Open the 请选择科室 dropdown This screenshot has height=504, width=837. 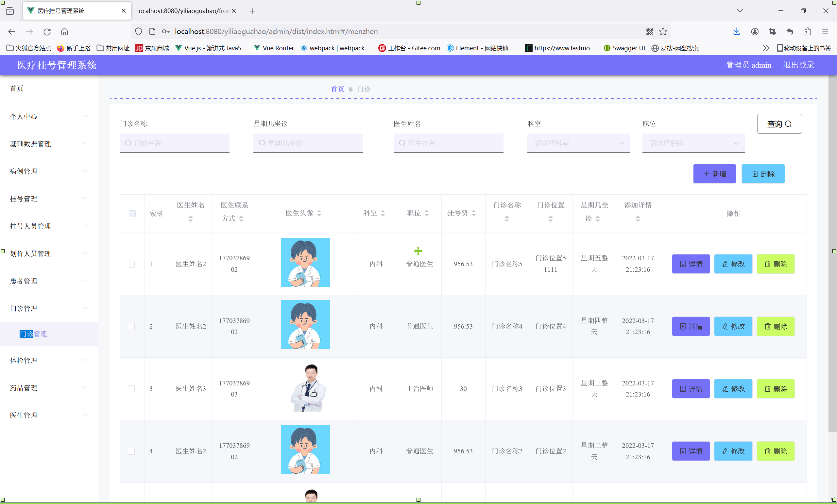coord(578,143)
